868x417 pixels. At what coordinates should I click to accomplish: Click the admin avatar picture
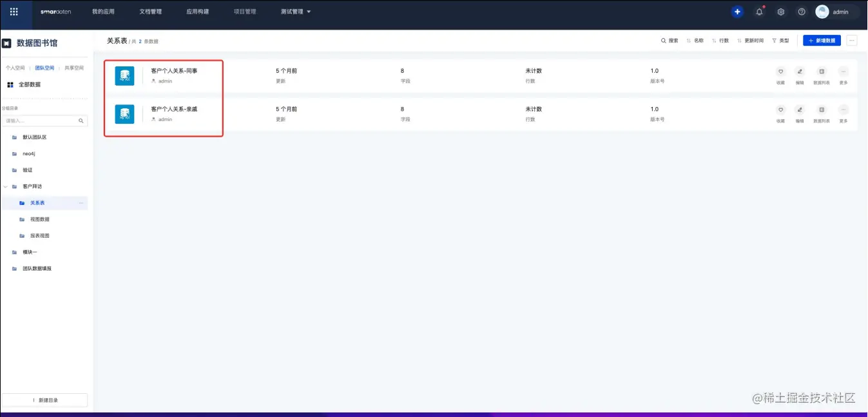point(822,12)
